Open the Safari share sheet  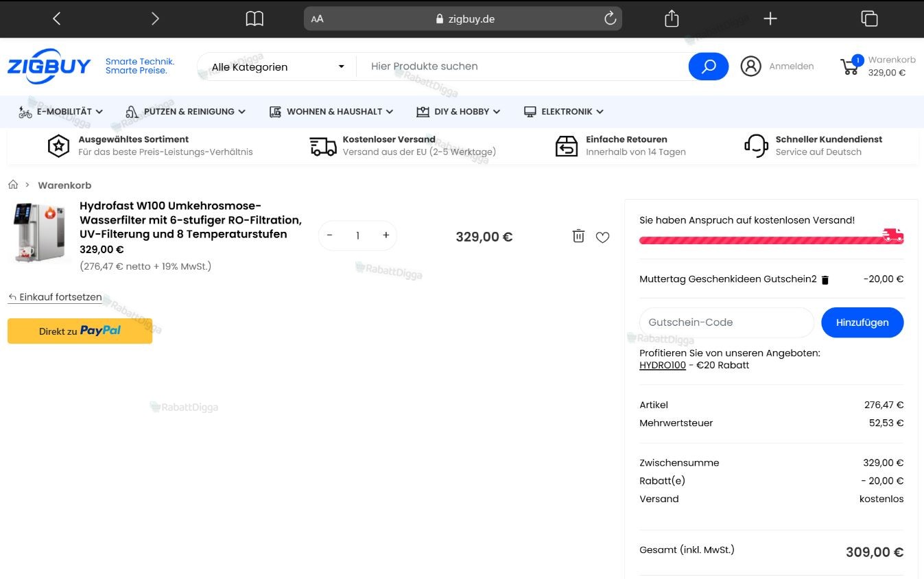672,19
